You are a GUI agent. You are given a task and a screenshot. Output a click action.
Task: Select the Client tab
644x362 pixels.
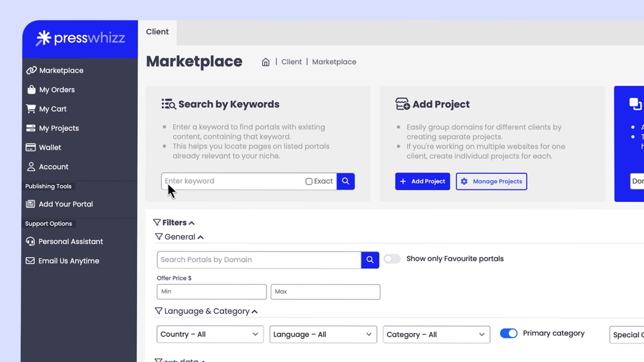click(x=157, y=32)
